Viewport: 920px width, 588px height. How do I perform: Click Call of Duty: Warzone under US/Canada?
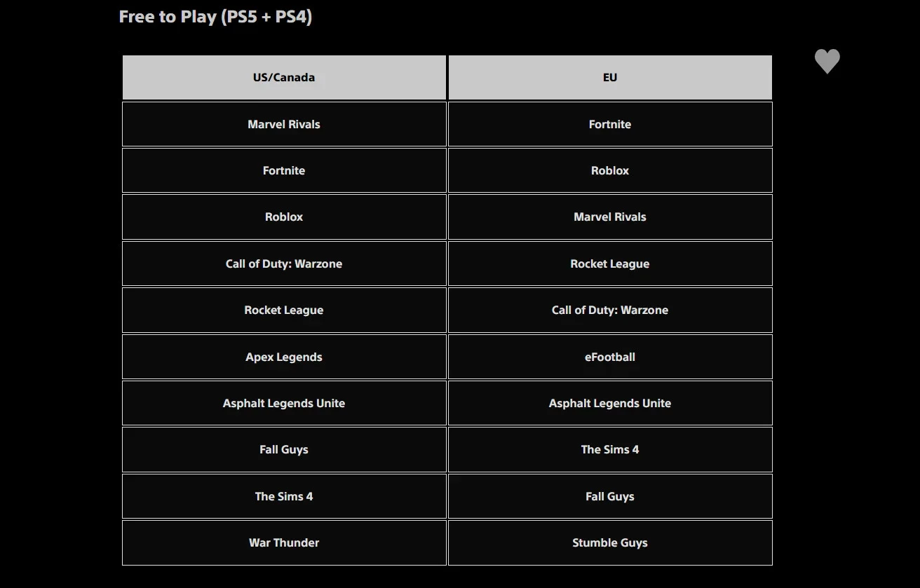click(284, 264)
